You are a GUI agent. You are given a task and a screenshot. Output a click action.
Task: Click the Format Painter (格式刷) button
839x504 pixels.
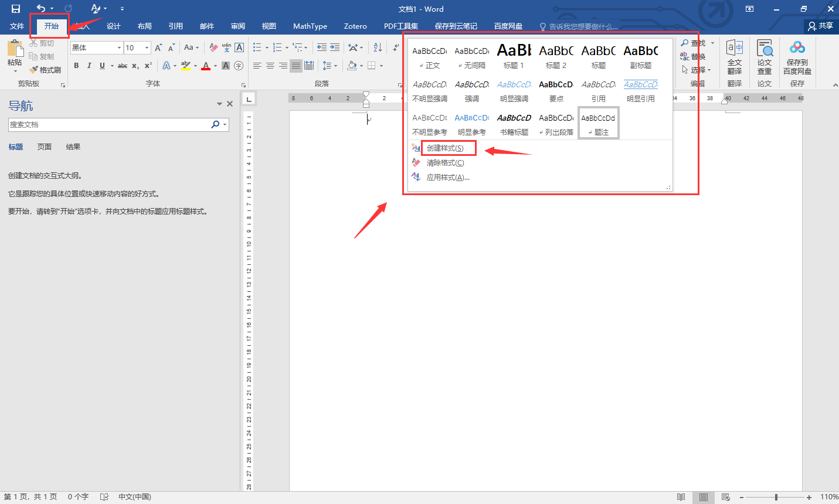[46, 70]
